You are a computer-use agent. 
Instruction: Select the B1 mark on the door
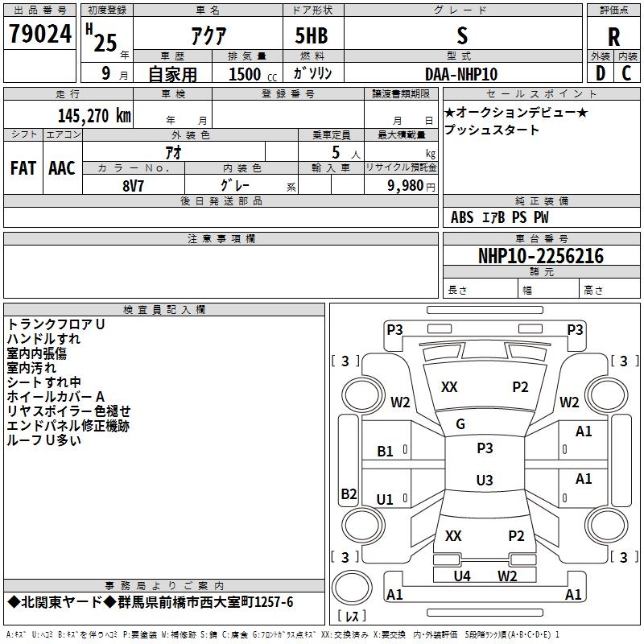tap(385, 451)
